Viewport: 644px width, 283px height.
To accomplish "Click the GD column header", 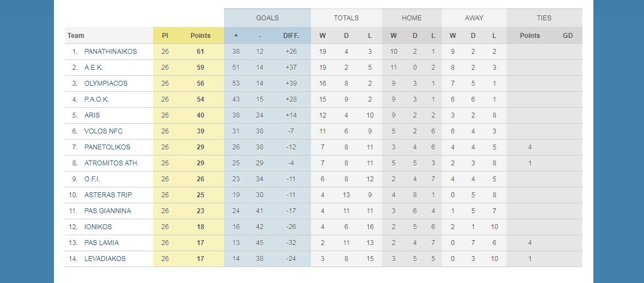I will (567, 36).
